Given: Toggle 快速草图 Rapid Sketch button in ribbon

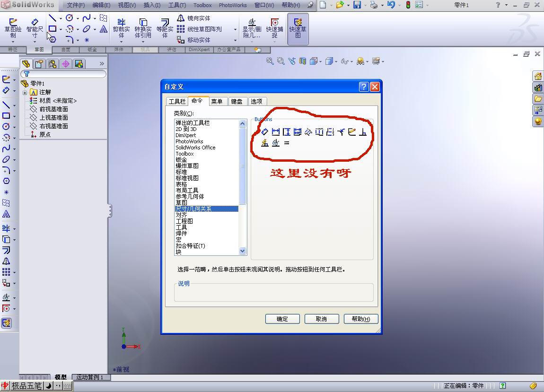Looking at the screenshot, I should (x=298, y=29).
